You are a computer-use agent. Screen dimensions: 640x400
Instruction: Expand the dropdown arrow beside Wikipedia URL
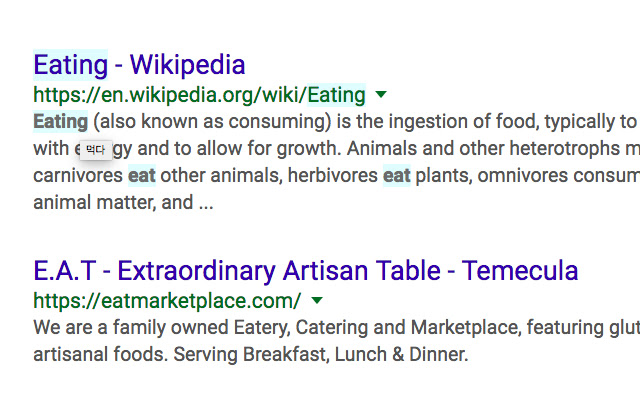pos(381,95)
